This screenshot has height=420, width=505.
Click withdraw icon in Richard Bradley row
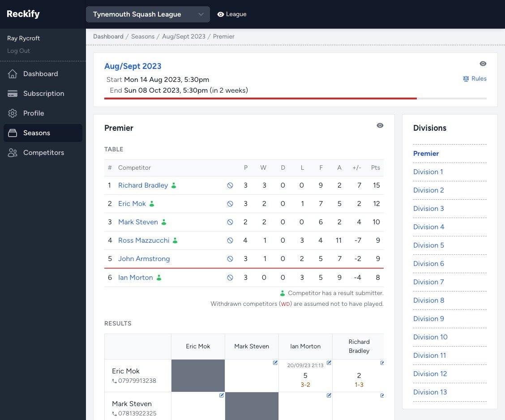click(x=230, y=185)
